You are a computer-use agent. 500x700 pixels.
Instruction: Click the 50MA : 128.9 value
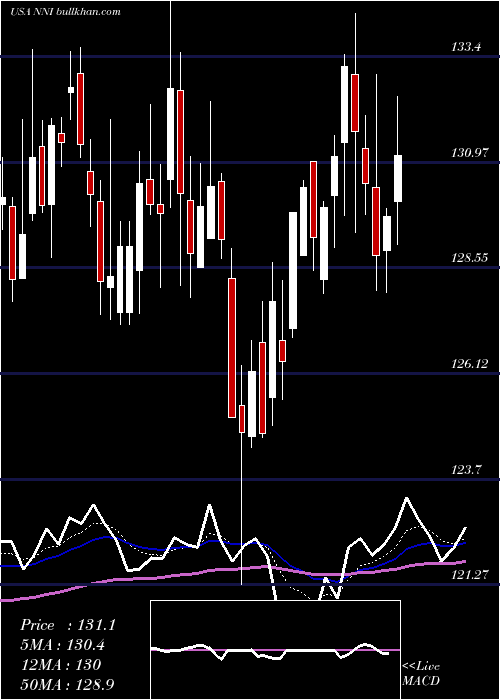tap(69, 684)
